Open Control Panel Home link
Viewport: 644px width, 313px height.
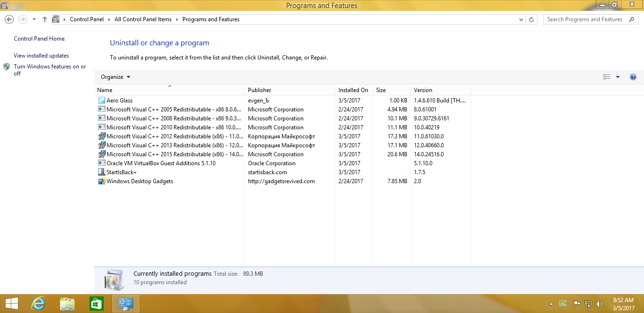[39, 39]
